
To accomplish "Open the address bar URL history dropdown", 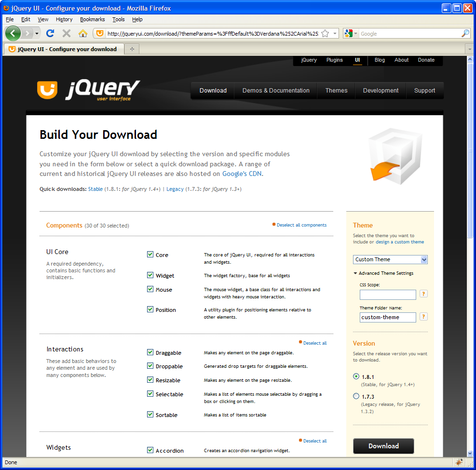I will point(335,33).
